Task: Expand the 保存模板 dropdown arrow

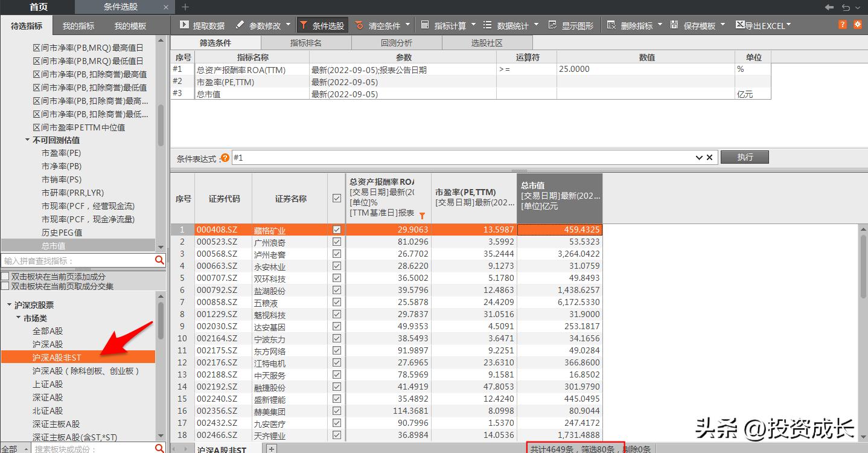Action: pyautogui.click(x=723, y=25)
